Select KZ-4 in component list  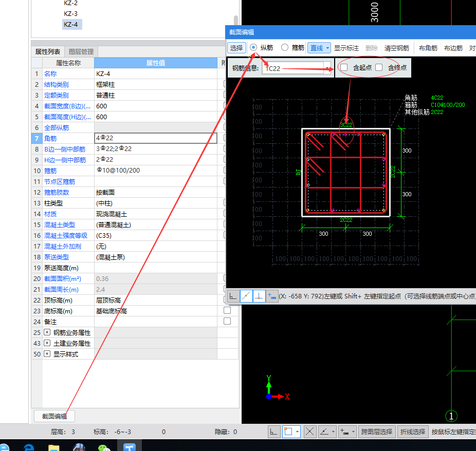[x=71, y=24]
